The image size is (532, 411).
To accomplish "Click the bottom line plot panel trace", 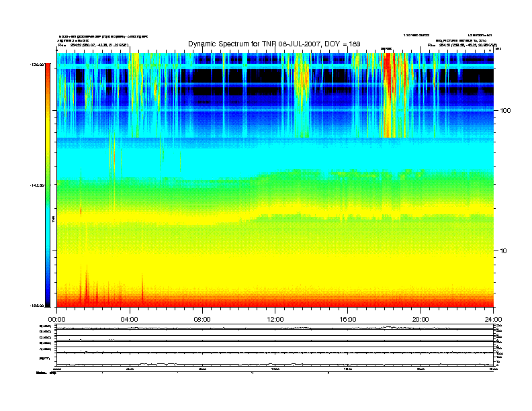I will point(275,365).
